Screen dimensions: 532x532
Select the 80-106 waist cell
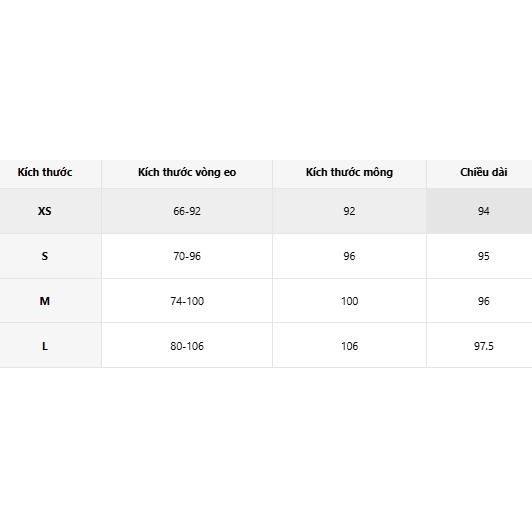(187, 346)
